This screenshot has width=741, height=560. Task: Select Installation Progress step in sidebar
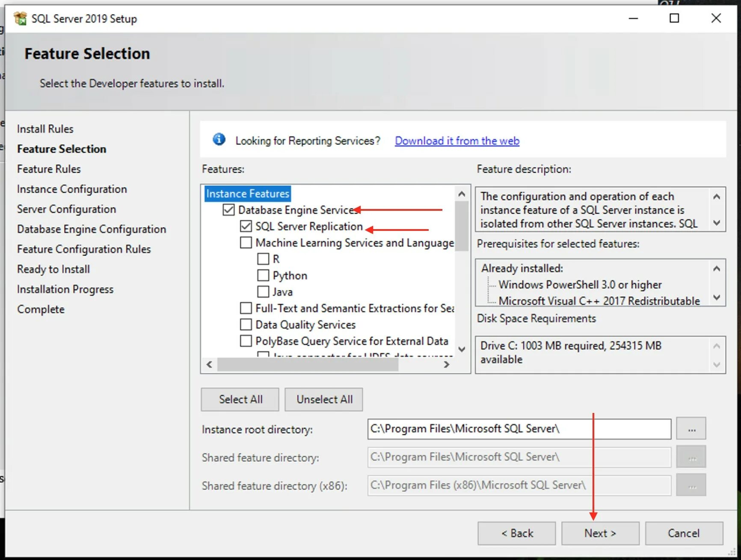click(65, 289)
